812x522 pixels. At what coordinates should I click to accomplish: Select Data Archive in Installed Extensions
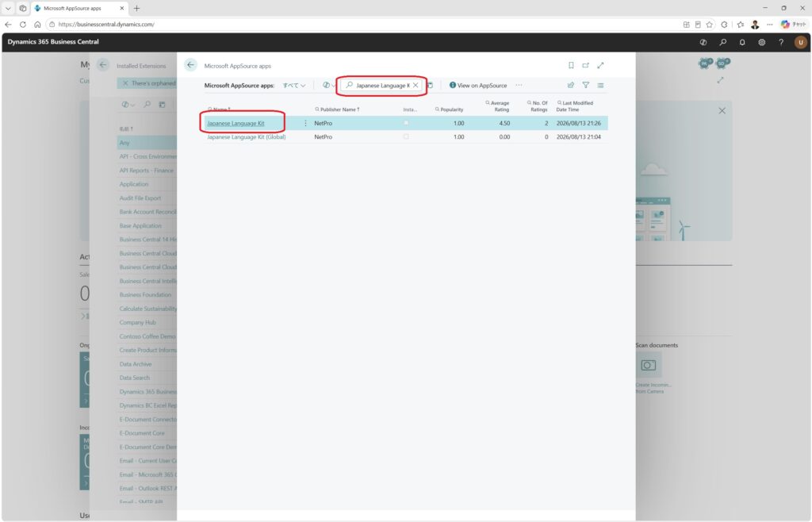point(135,364)
